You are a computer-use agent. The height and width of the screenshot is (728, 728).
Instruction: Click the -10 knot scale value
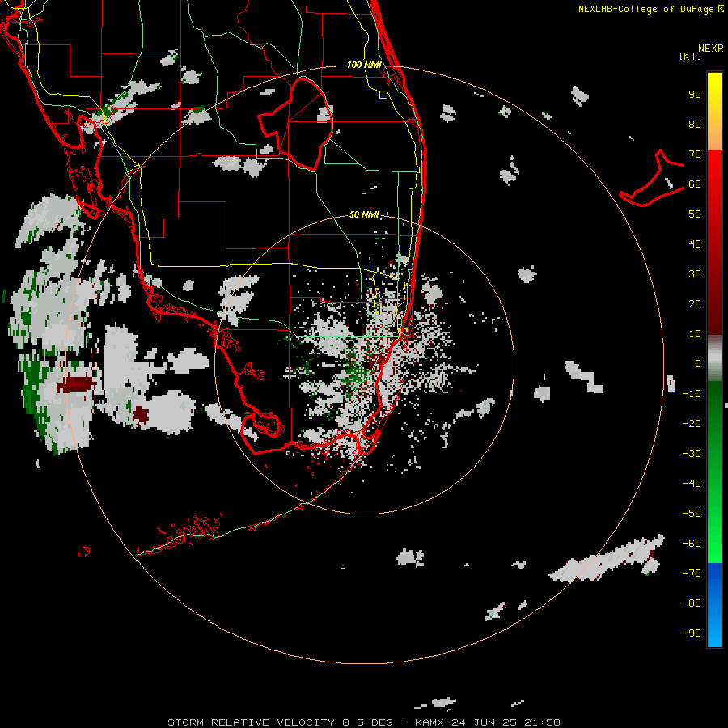click(692, 394)
